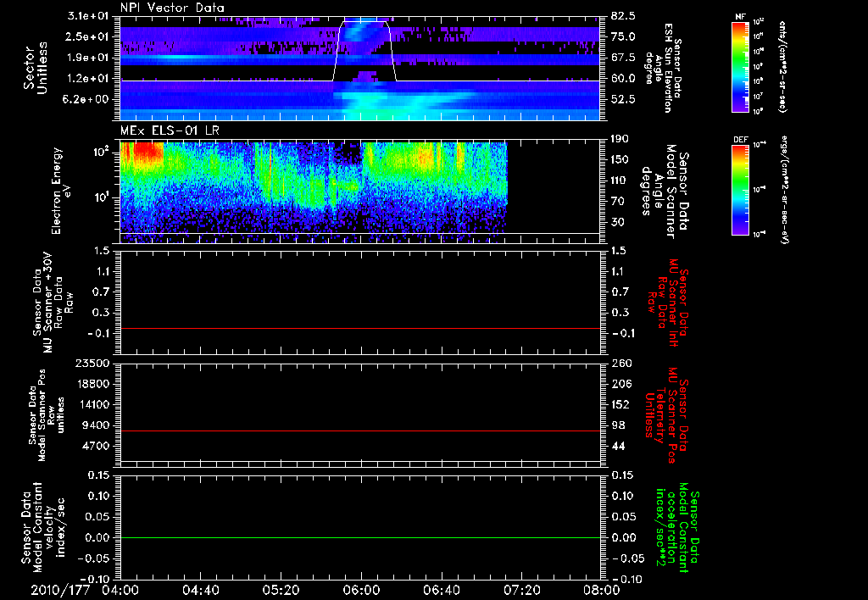
Task: Select the 'MEx ELS-01 LR' panel title
Action: (170, 131)
